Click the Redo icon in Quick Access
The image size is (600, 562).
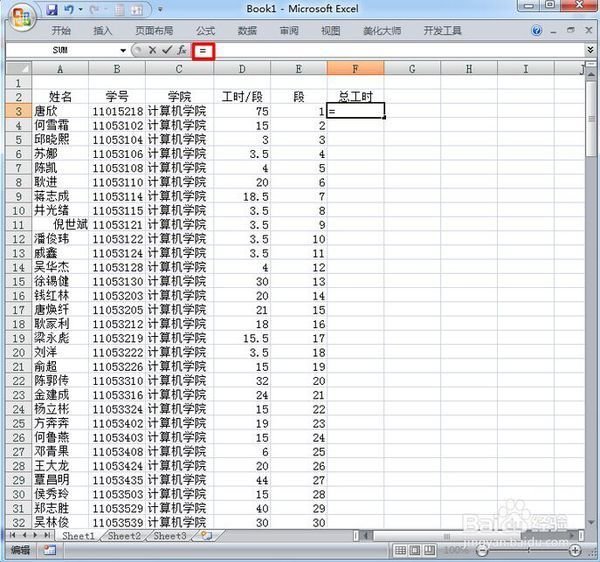[93, 9]
